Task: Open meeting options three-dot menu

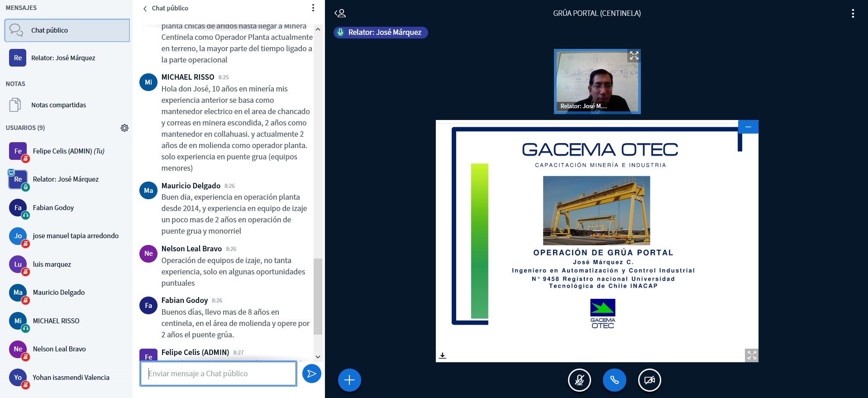Action: pyautogui.click(x=853, y=14)
